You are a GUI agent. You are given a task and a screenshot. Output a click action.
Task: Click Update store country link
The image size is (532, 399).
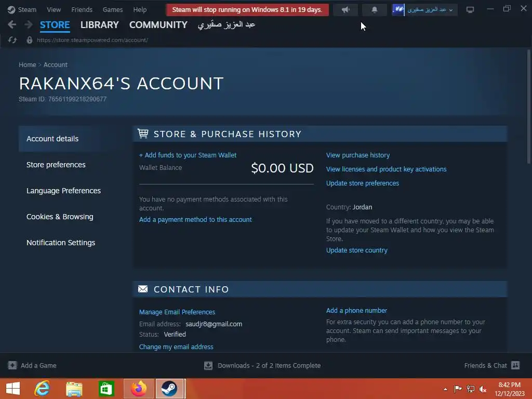tap(356, 250)
